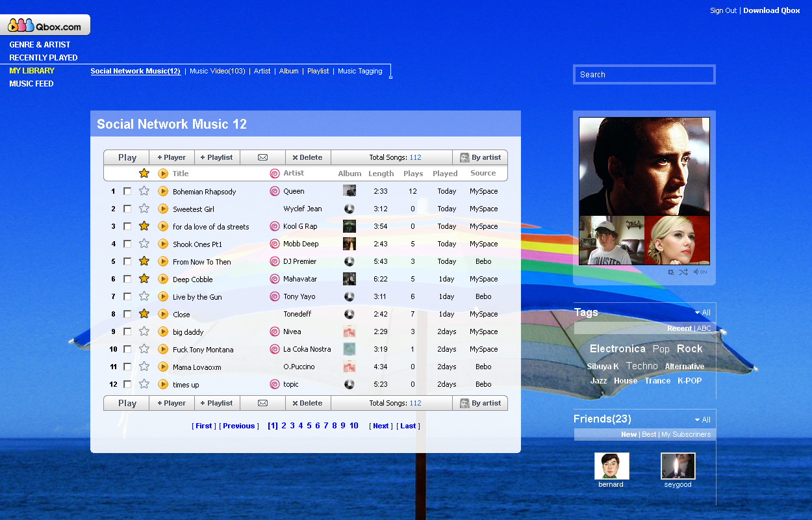The width and height of the screenshot is (812, 520).
Task: Open album disc icon for From Now To Then
Action: (x=349, y=261)
